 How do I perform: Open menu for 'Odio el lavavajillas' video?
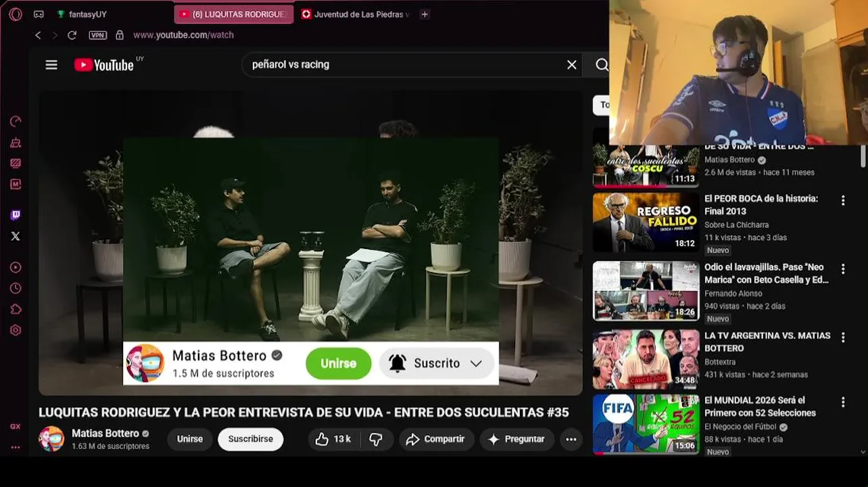pos(843,269)
